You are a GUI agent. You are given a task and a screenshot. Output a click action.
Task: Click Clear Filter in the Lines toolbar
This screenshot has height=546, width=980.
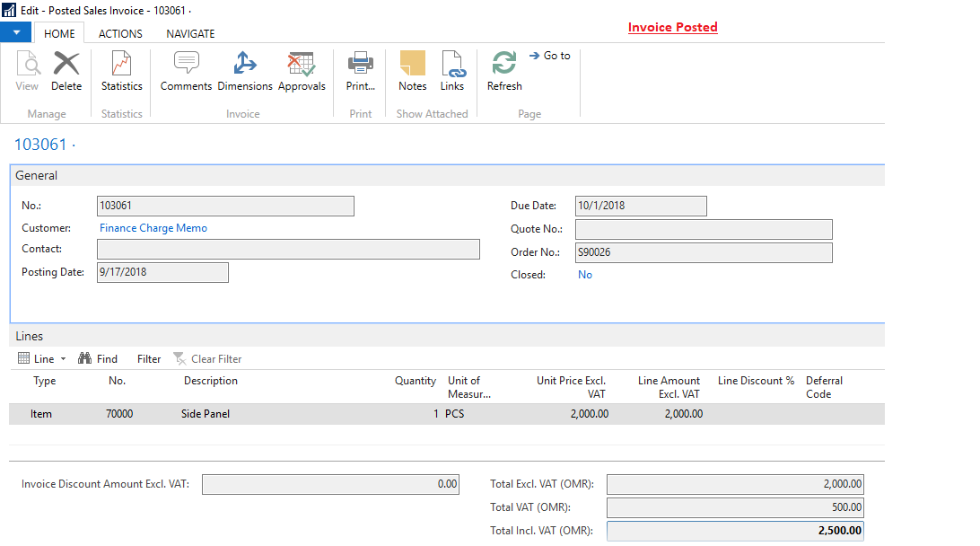tap(214, 358)
